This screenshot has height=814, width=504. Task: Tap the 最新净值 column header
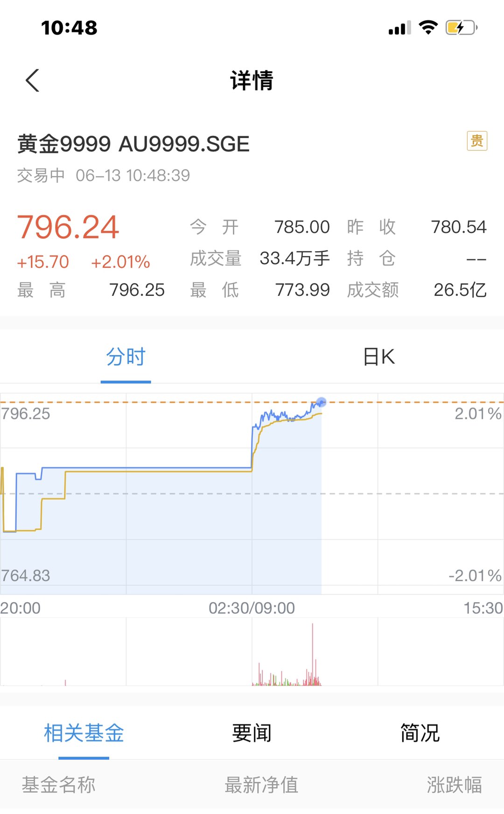[x=261, y=785]
